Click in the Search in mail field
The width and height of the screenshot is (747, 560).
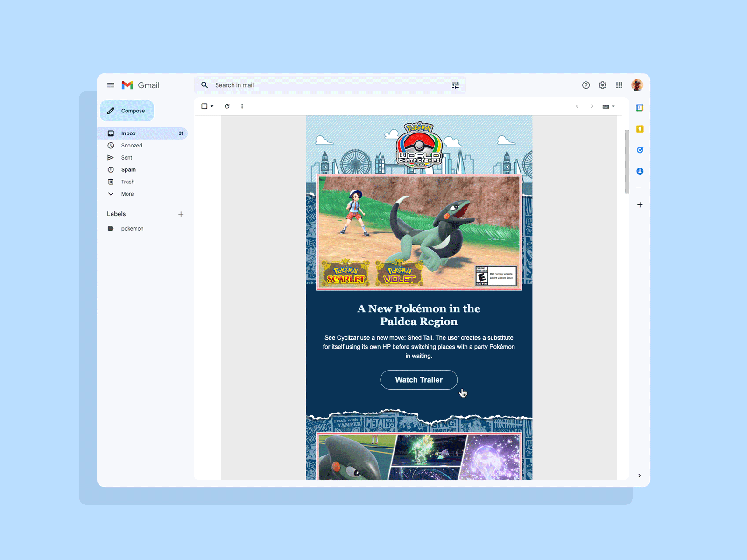point(329,85)
